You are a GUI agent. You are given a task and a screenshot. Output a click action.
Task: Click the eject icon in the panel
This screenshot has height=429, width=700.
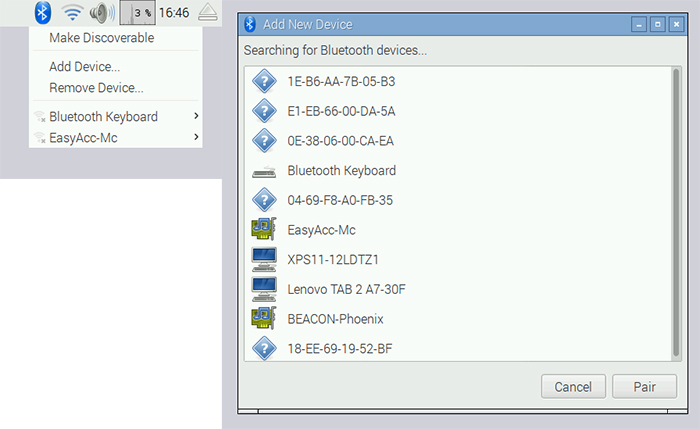pos(208,13)
